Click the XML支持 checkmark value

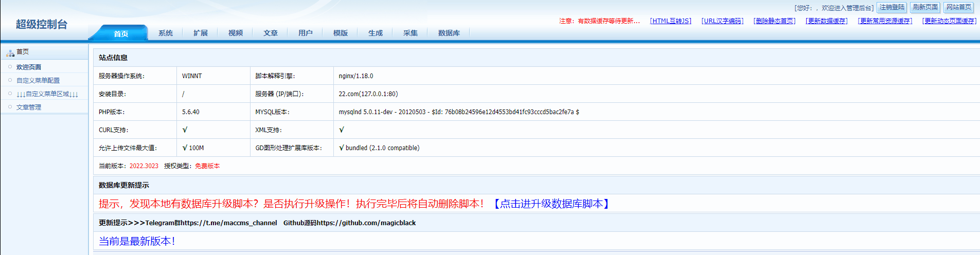(x=342, y=130)
